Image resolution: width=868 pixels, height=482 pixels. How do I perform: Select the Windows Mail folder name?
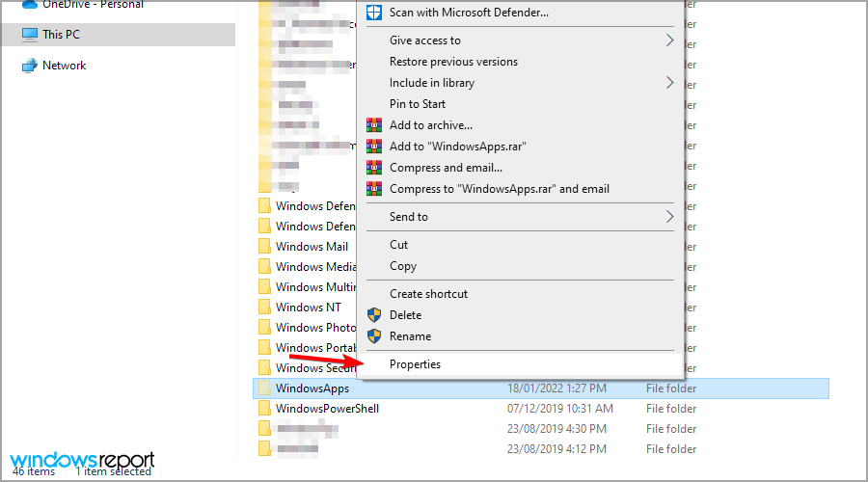tap(312, 246)
